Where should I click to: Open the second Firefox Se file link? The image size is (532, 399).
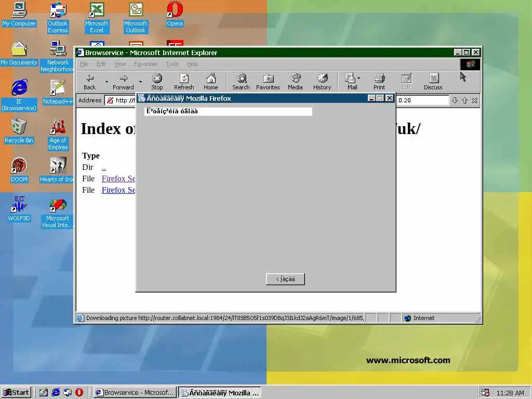(x=118, y=190)
